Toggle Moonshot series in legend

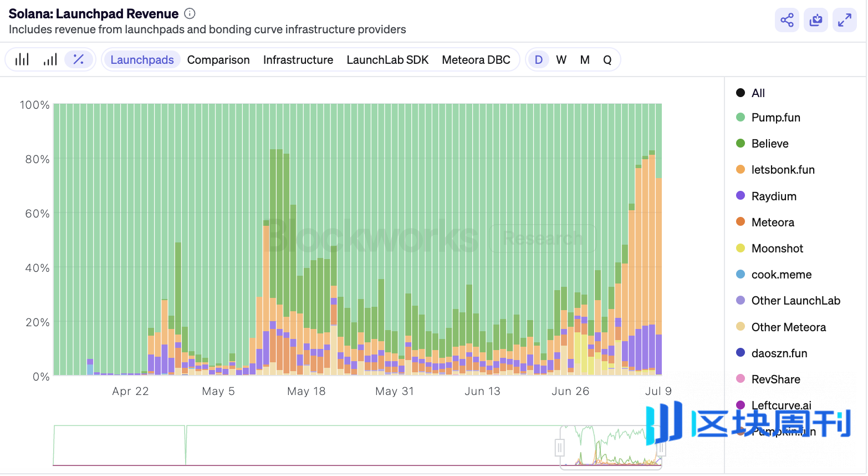pos(769,248)
